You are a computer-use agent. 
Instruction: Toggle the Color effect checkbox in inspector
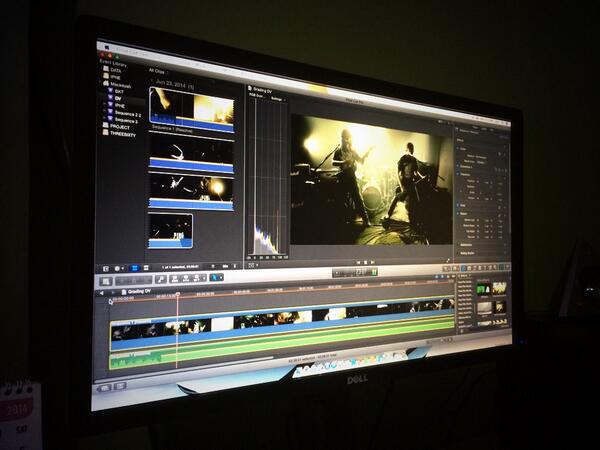click(x=459, y=149)
